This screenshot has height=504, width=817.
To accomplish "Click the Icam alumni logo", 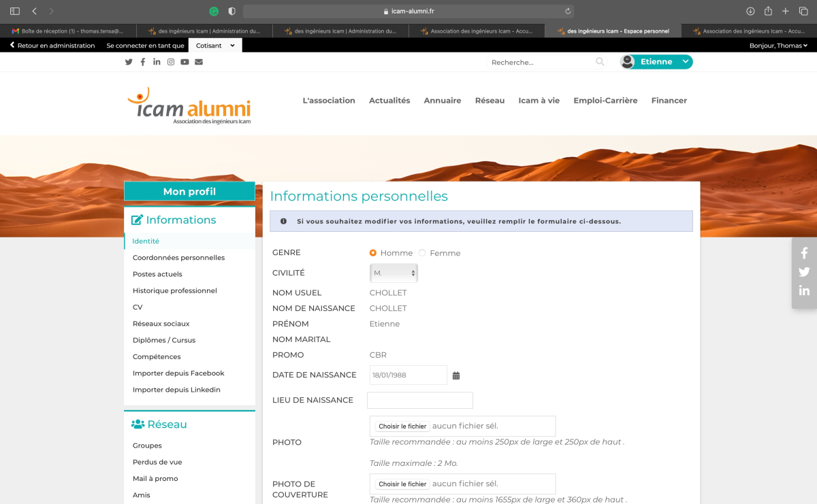I will tap(189, 106).
